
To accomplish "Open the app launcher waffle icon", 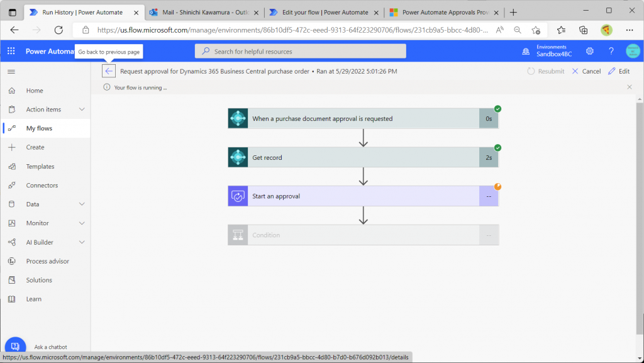I will tap(11, 51).
